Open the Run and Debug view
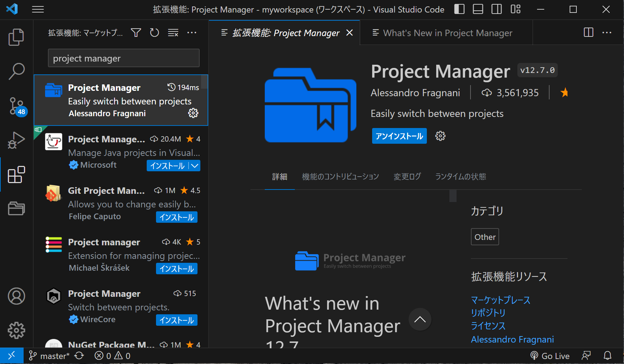The image size is (624, 364). point(16,141)
